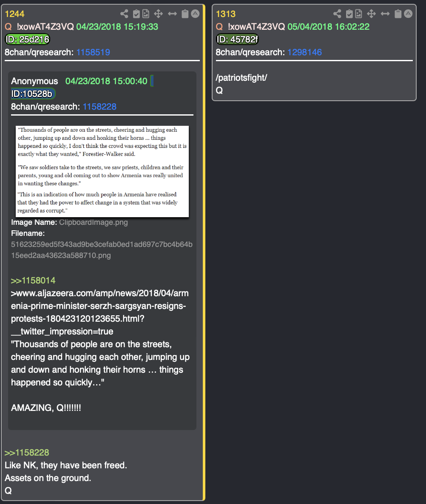Click the round A icon on post 1244
This screenshot has height=504, width=426.
[195, 14]
